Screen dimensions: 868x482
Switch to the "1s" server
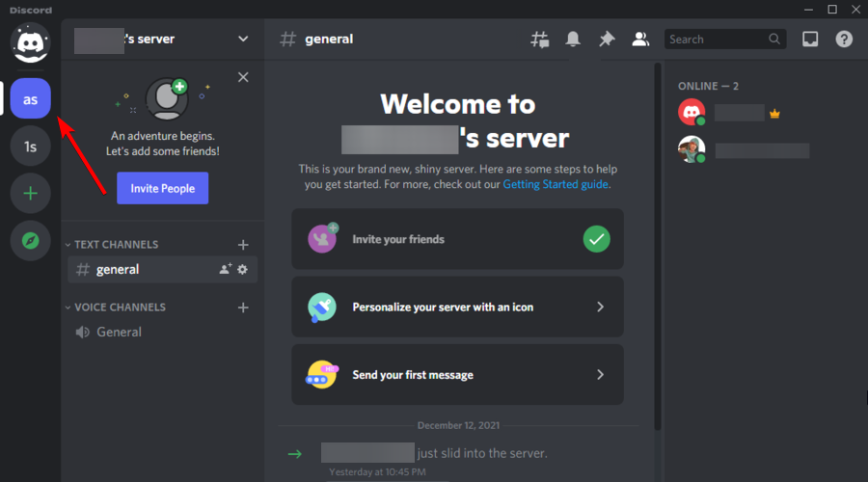pos(31,147)
